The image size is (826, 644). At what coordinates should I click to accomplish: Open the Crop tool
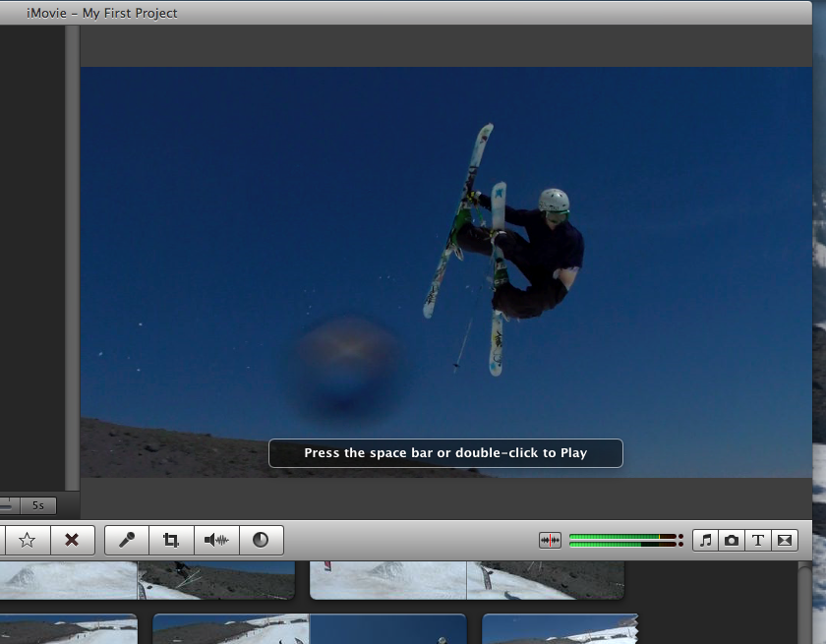169,539
